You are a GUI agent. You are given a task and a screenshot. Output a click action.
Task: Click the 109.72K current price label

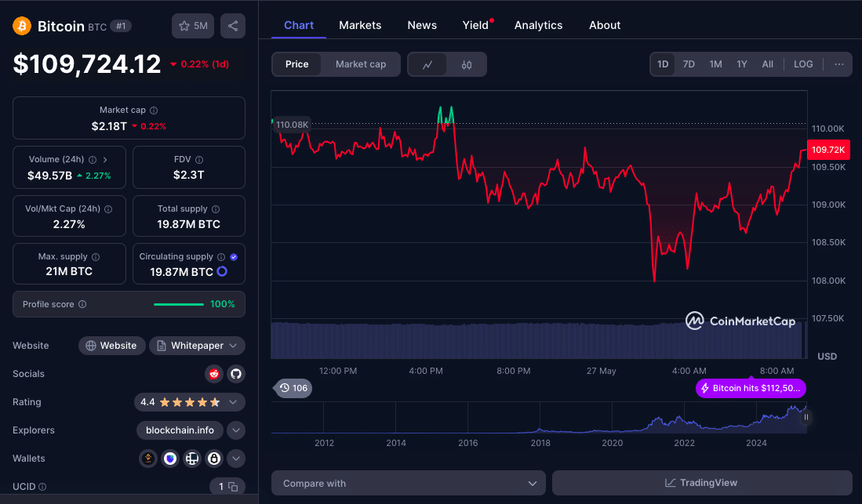click(x=828, y=150)
